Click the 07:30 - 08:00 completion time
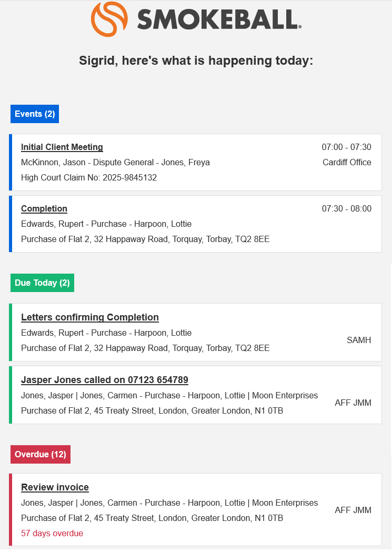392x552 pixels. click(x=347, y=209)
